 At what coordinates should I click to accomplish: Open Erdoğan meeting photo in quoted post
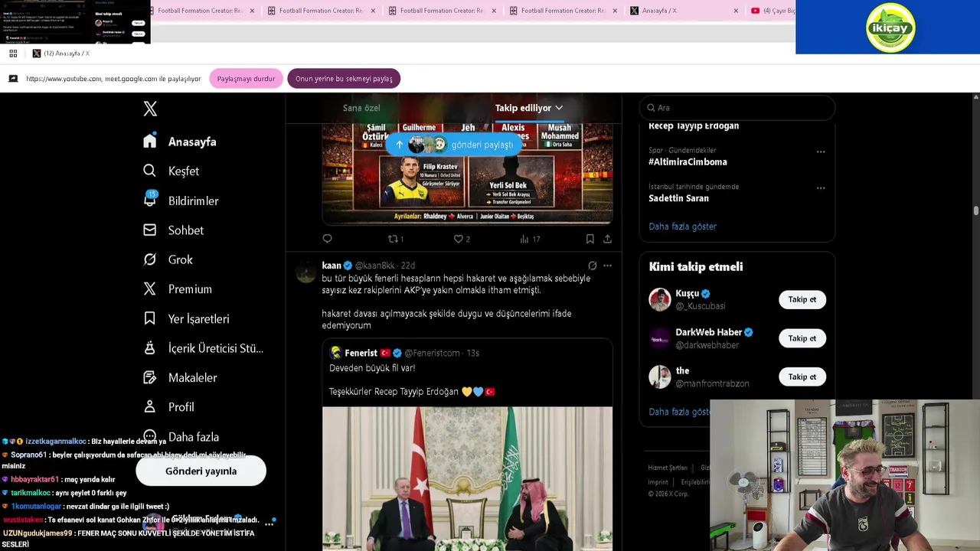point(467,478)
